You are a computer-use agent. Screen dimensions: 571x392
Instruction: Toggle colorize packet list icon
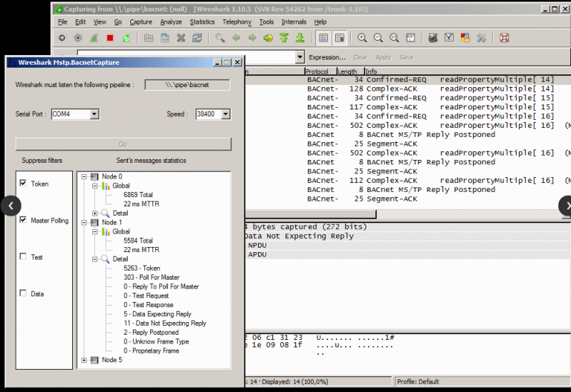pos(323,38)
